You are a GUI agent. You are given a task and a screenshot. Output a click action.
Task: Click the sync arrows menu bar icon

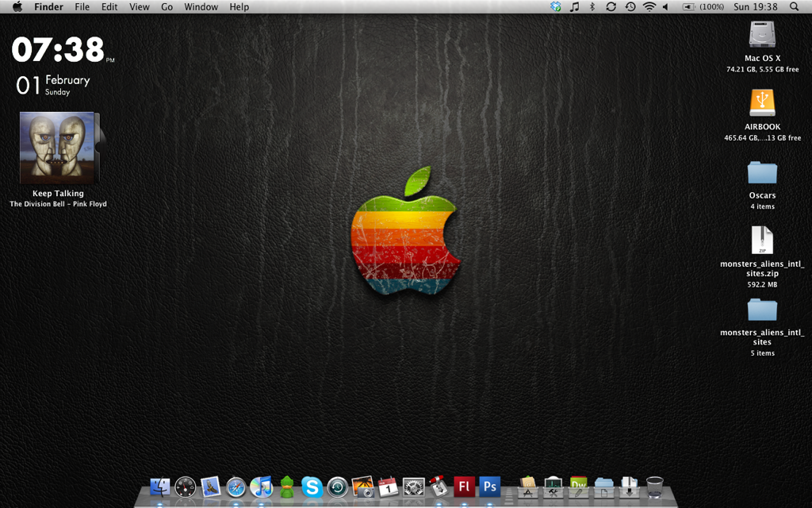click(x=611, y=6)
